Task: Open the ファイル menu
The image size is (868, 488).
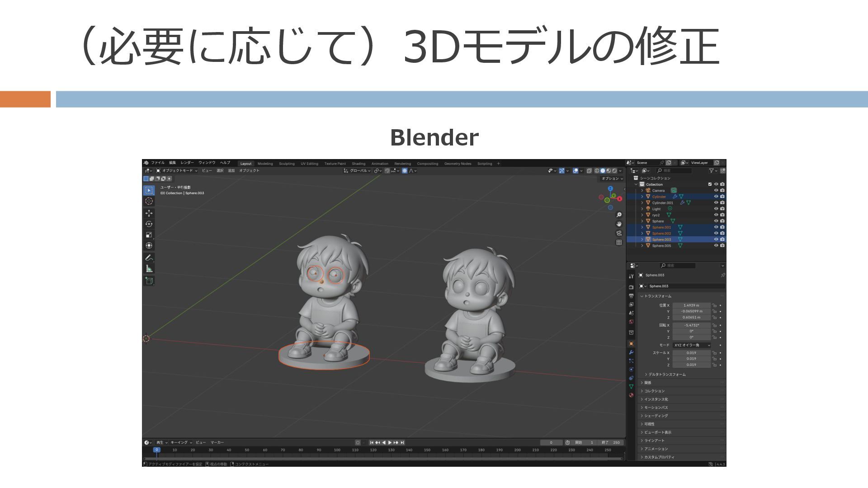Action: point(158,163)
